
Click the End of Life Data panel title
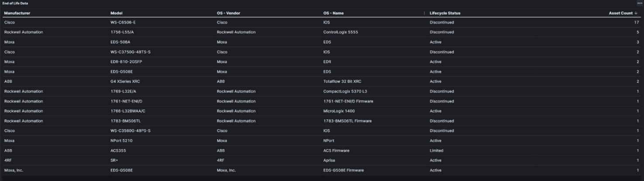tap(15, 3)
